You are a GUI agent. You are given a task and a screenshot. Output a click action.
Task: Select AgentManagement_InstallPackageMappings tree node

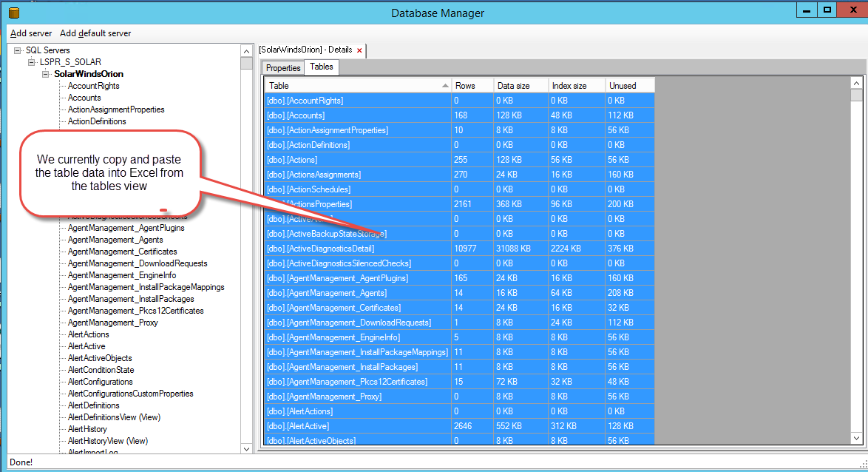point(146,287)
